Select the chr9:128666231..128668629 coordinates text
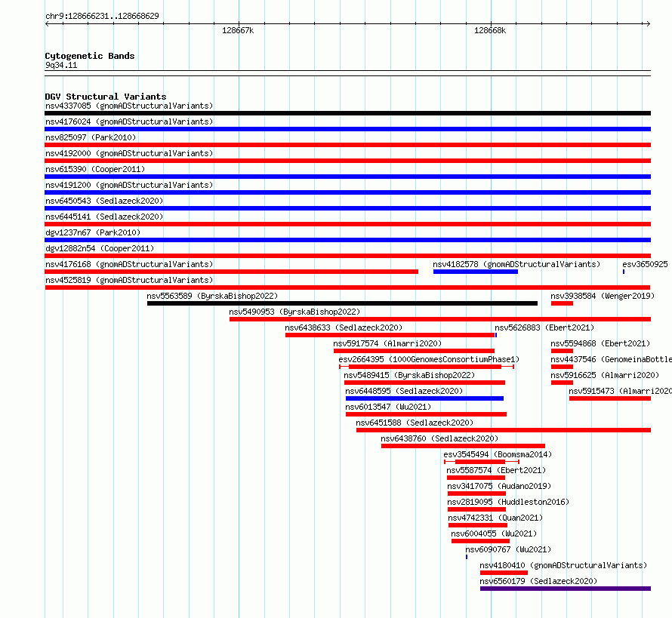The image size is (672, 618). [x=102, y=17]
